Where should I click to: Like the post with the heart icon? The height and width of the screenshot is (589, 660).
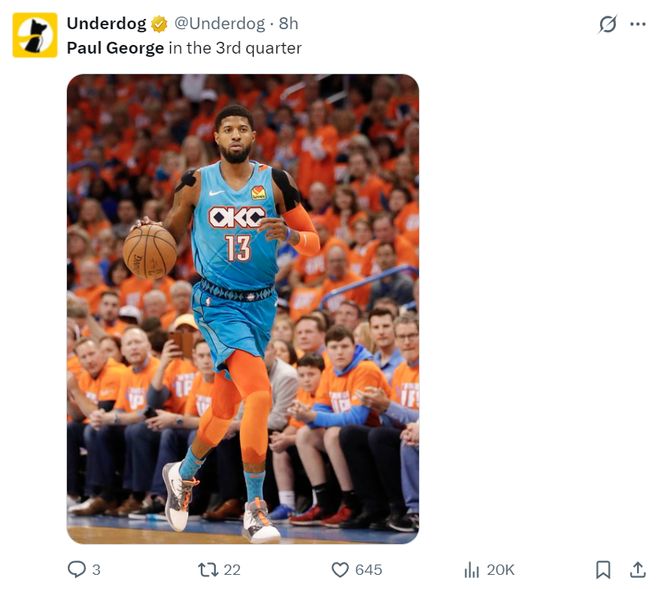pos(340,569)
